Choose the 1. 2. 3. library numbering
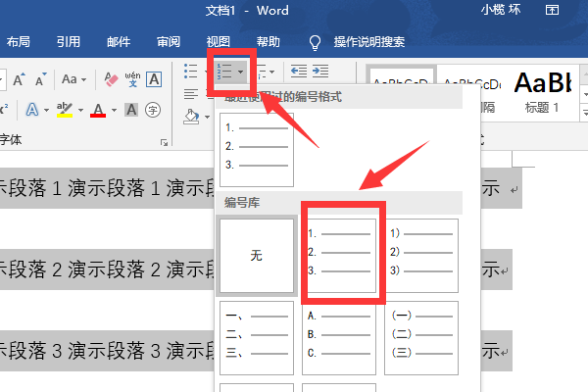The image size is (588, 392). 339,256
